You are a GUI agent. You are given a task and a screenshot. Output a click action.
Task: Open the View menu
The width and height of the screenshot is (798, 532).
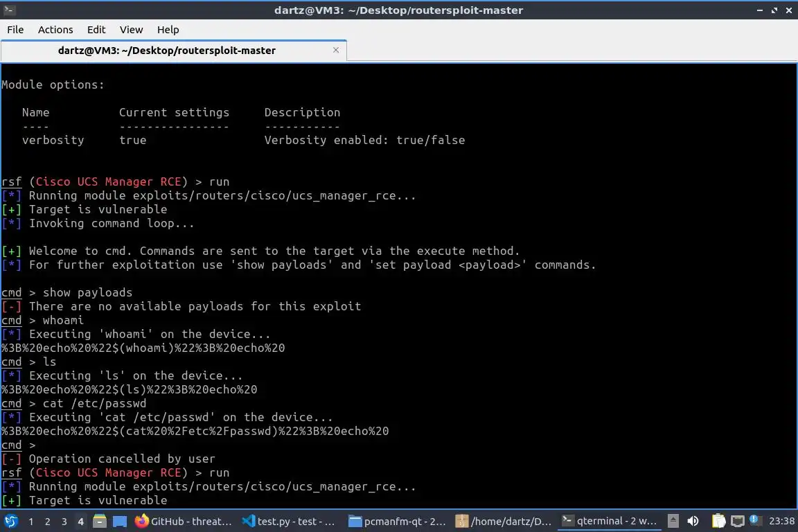(132, 30)
